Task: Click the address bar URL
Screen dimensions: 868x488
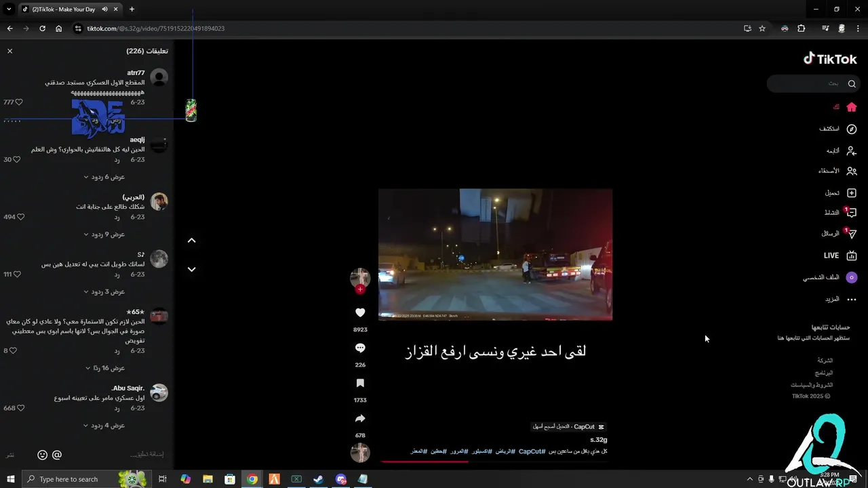Action: point(156,28)
